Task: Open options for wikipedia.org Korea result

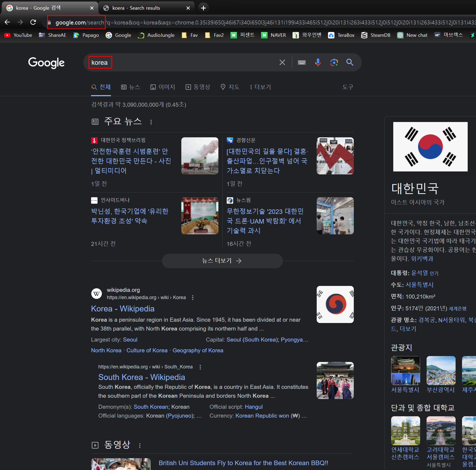Action: coord(193,297)
